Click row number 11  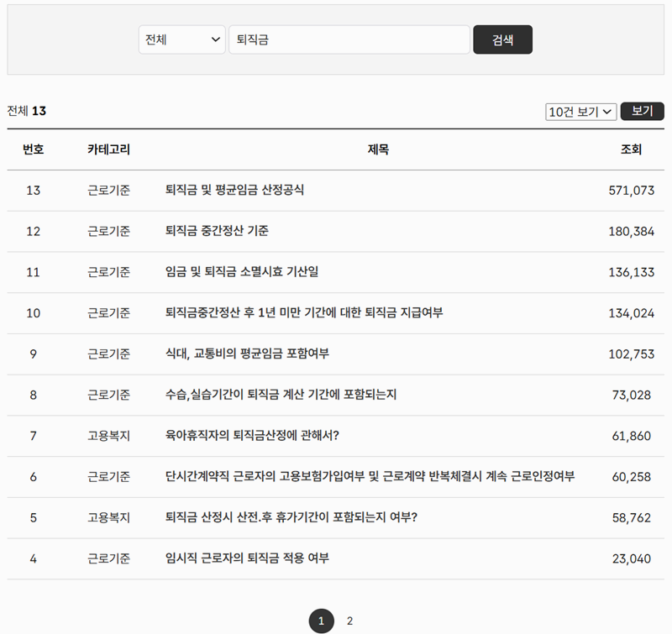click(x=33, y=272)
